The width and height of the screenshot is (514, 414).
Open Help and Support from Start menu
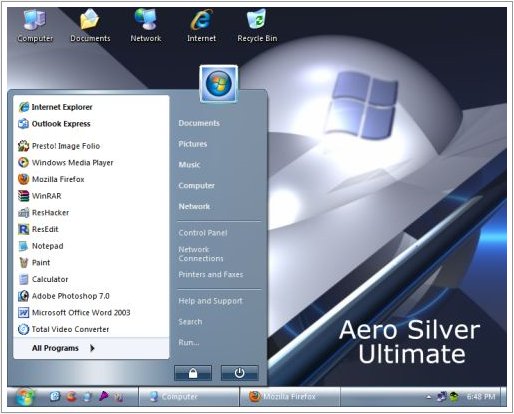210,301
